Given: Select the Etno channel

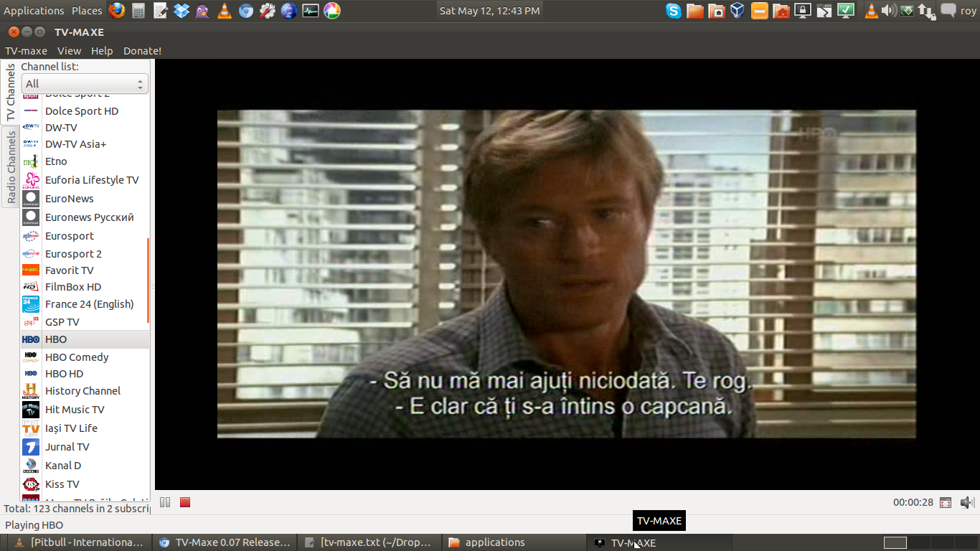Looking at the screenshot, I should pyautogui.click(x=85, y=161).
